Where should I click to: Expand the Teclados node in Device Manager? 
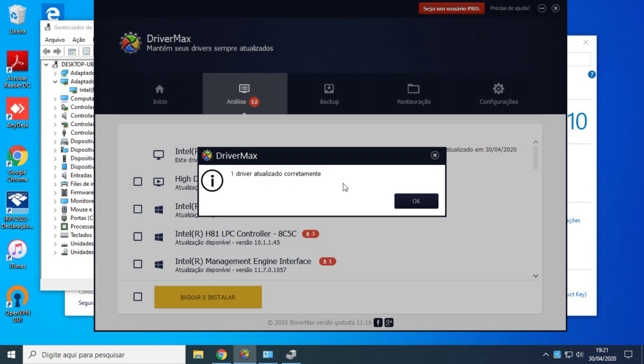(55, 236)
